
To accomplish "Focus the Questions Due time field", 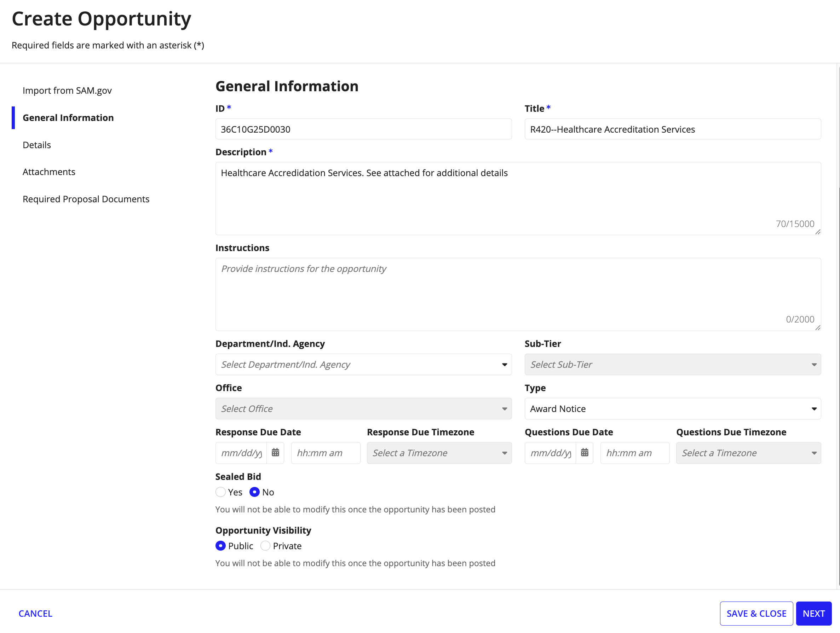I will 635,453.
